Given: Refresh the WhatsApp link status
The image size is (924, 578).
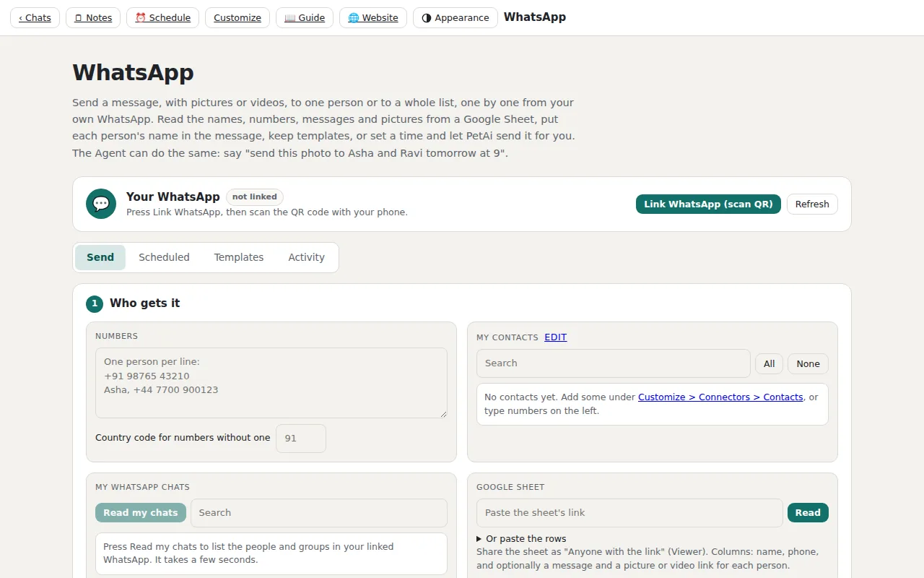Looking at the screenshot, I should tap(812, 204).
